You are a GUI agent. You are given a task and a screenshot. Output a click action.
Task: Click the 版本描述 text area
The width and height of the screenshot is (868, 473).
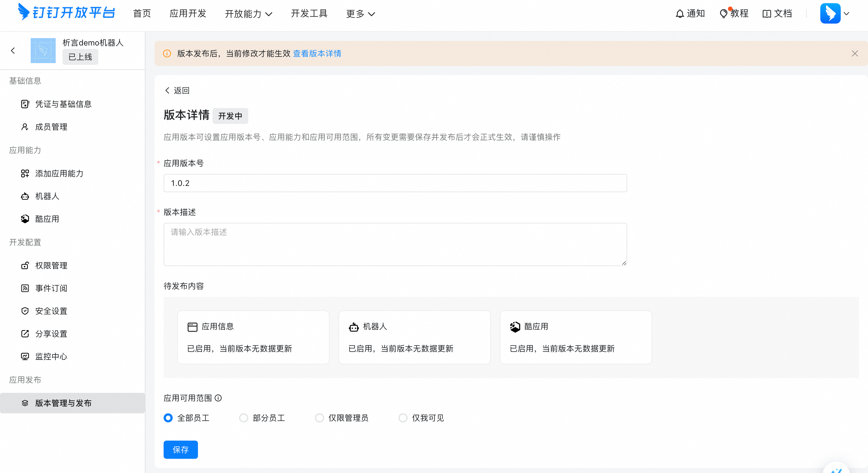[395, 244]
